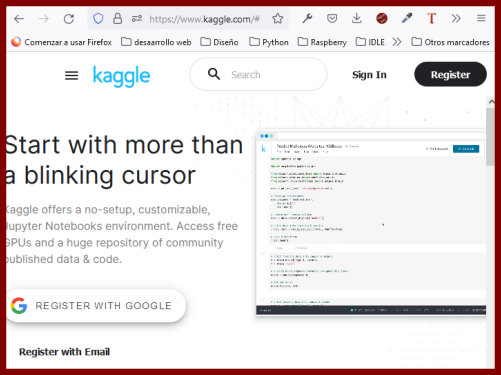
Task: Click Sign In
Action: (369, 75)
